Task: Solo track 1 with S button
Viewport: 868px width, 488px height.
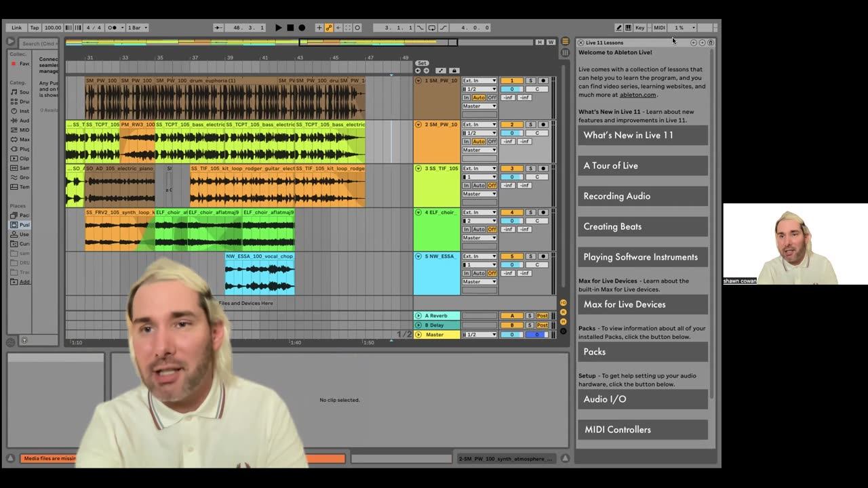Action: click(x=530, y=81)
